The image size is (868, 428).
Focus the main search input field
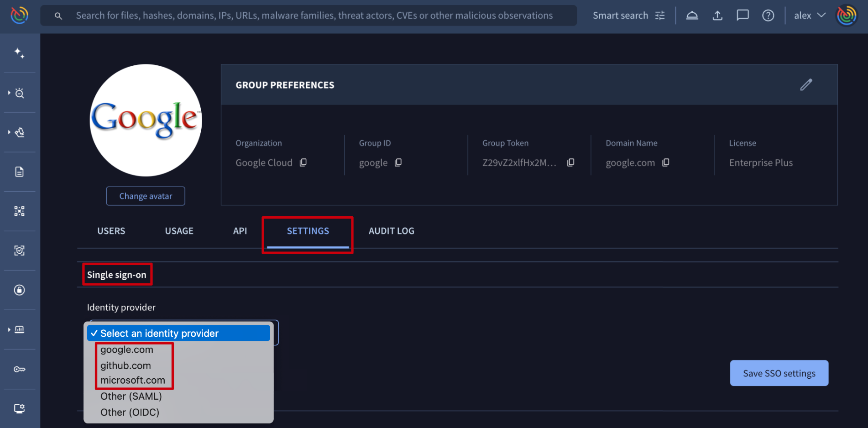click(309, 16)
